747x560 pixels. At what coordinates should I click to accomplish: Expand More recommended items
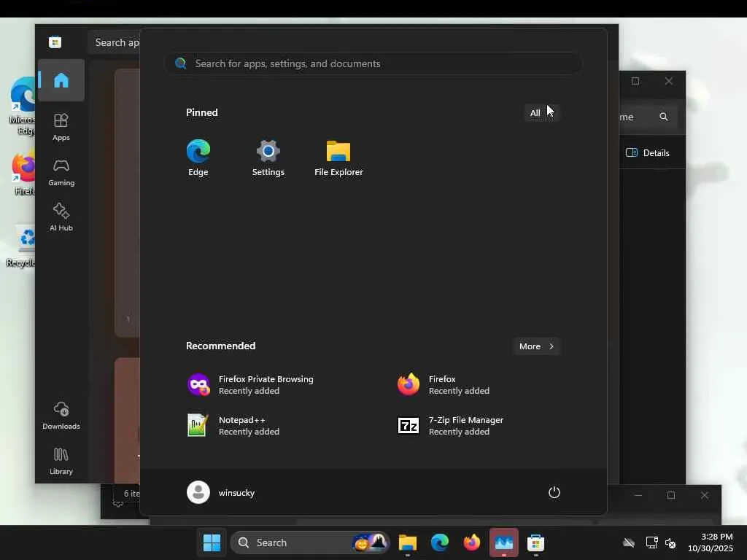click(x=536, y=346)
